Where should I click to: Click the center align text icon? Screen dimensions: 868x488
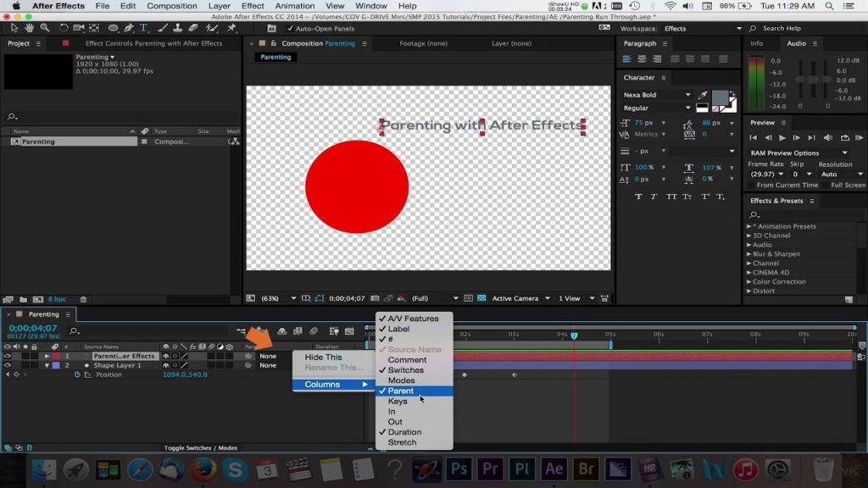pyautogui.click(x=642, y=58)
